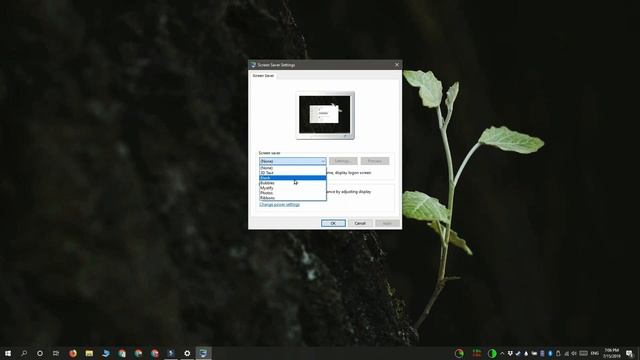Collapse the screen saver combo box arrow

pyautogui.click(x=323, y=161)
